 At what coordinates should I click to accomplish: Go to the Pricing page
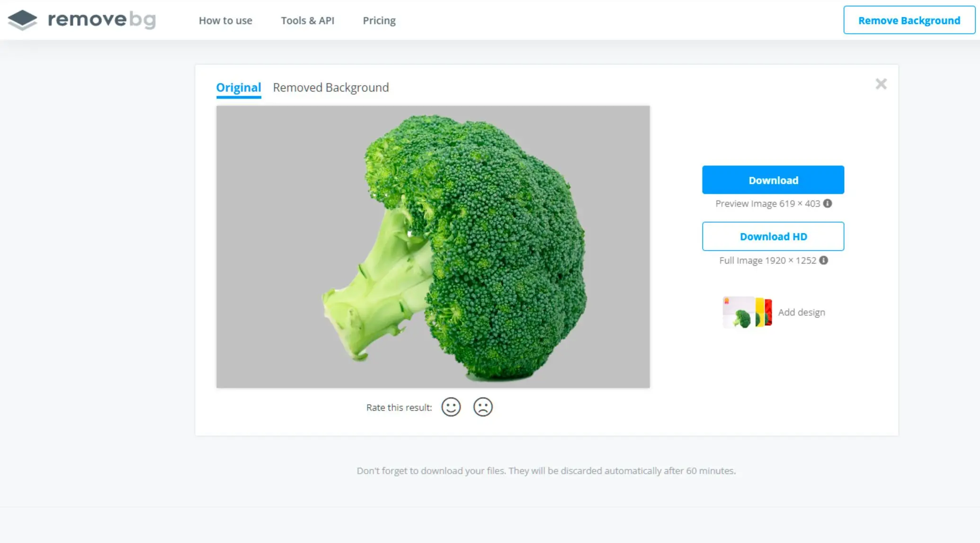379,21
